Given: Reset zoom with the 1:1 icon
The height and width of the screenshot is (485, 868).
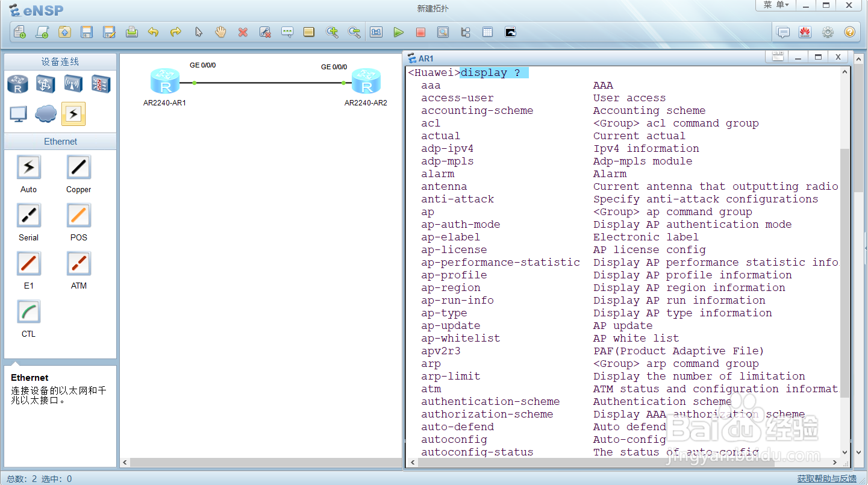Looking at the screenshot, I should 376,32.
